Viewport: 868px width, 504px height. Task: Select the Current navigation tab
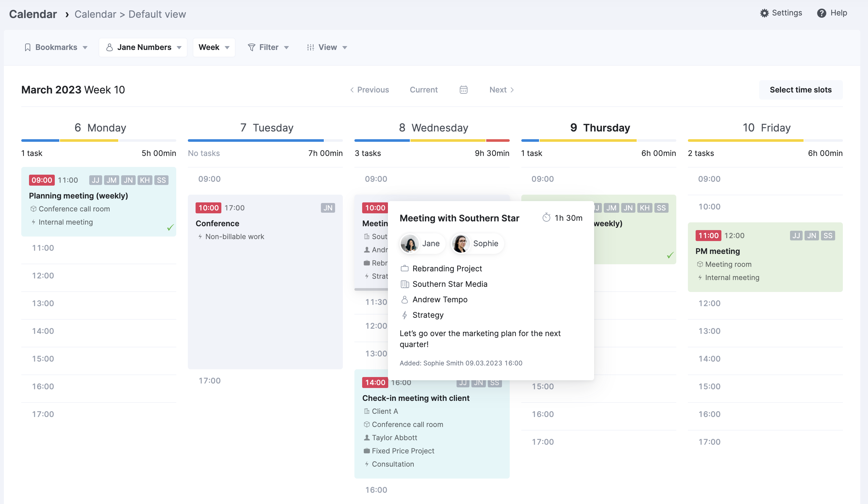point(424,90)
